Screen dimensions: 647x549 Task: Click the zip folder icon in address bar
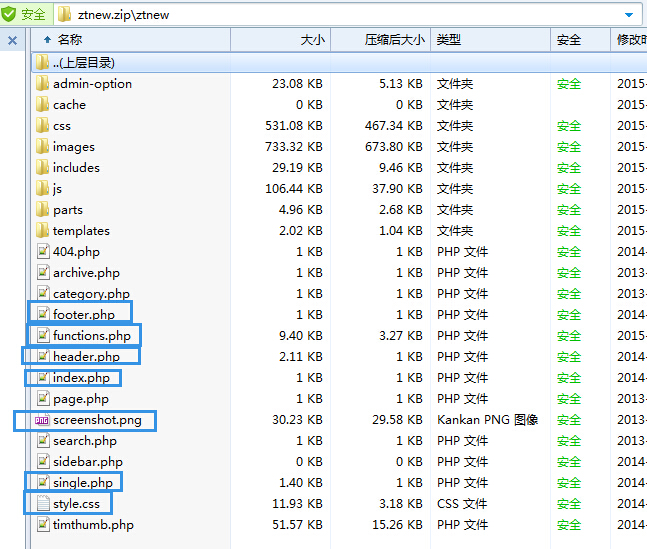[x=65, y=15]
